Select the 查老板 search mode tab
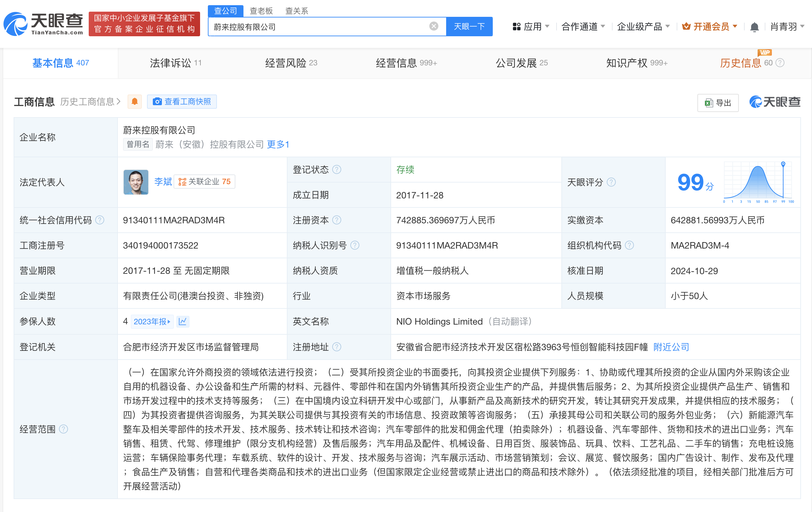812x512 pixels. [x=261, y=11]
